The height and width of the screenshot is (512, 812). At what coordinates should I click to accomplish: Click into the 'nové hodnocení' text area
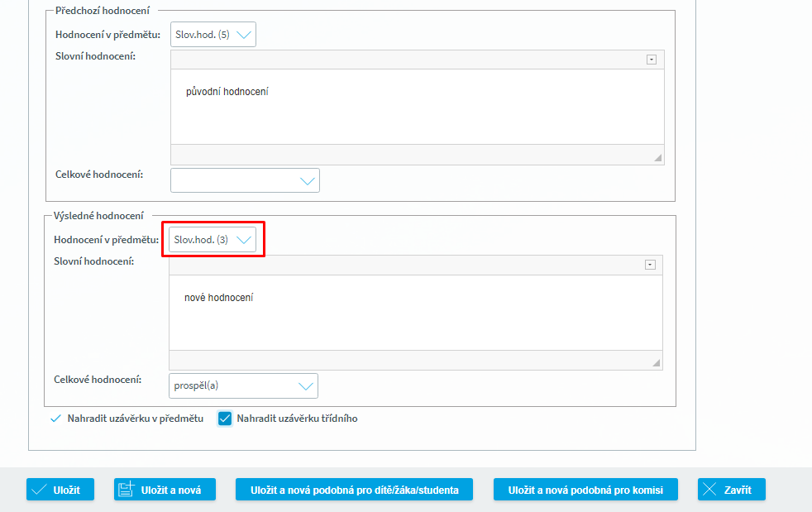point(415,311)
